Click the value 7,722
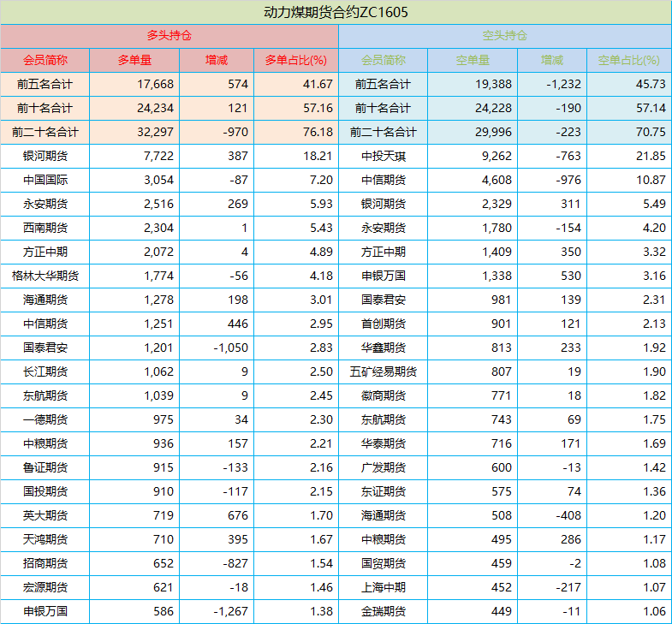 coord(158,156)
